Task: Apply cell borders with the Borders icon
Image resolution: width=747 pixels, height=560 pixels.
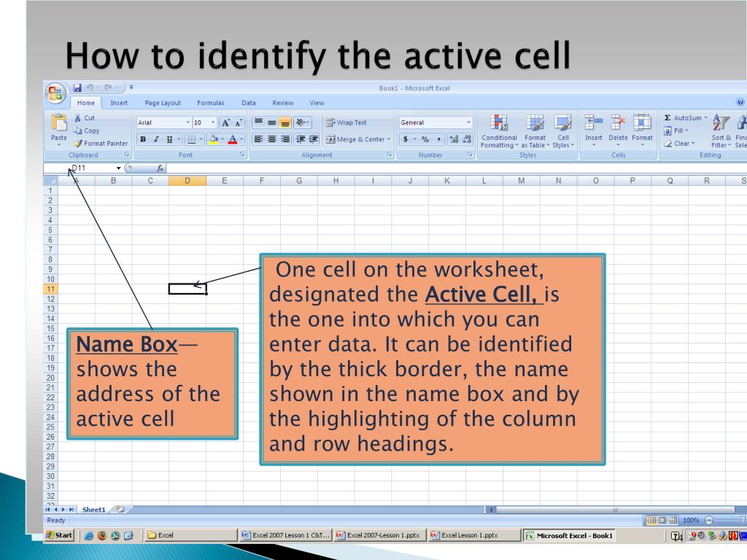Action: pyautogui.click(x=192, y=139)
